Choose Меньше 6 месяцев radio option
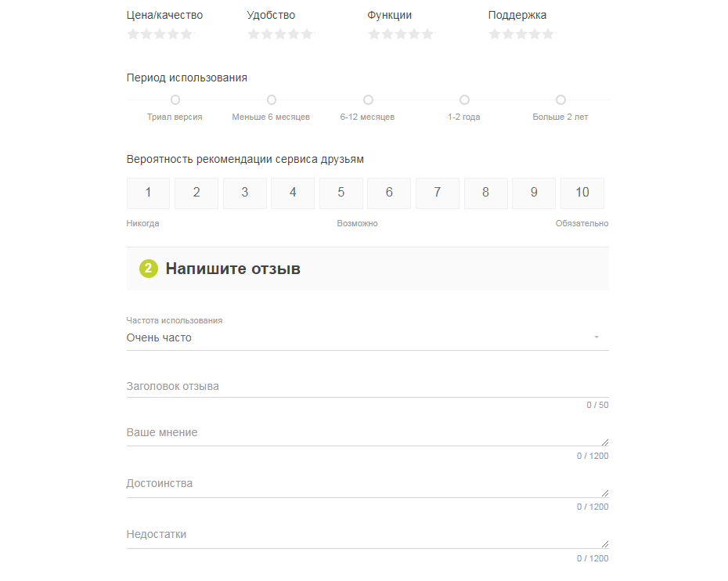This screenshot has width=728, height=581. (272, 100)
